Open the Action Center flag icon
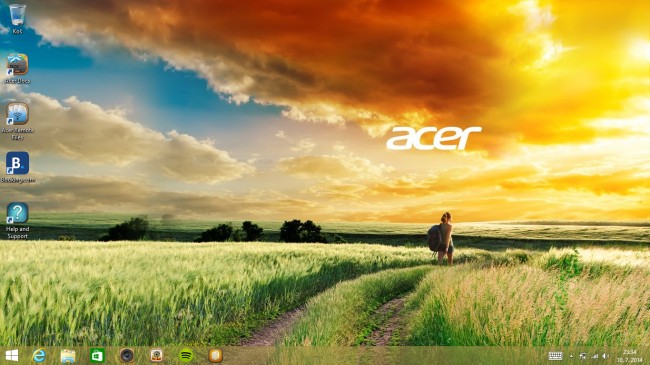This screenshot has height=365, width=650. (583, 356)
